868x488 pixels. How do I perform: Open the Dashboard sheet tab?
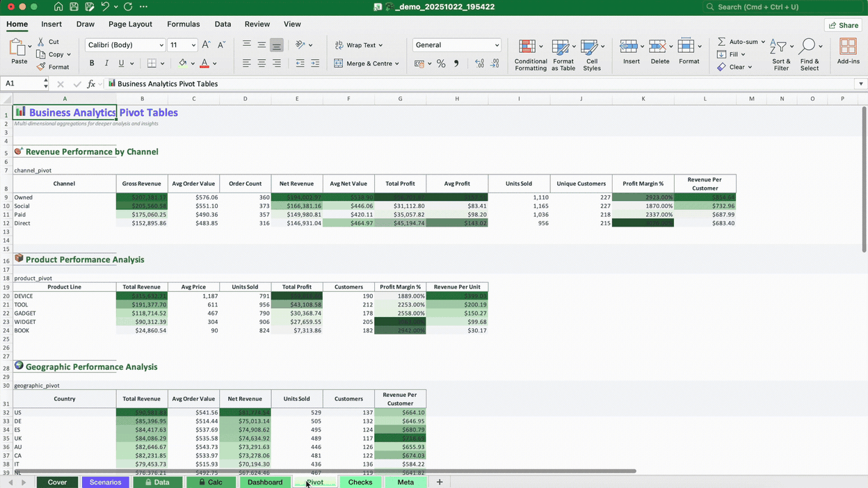(x=264, y=482)
